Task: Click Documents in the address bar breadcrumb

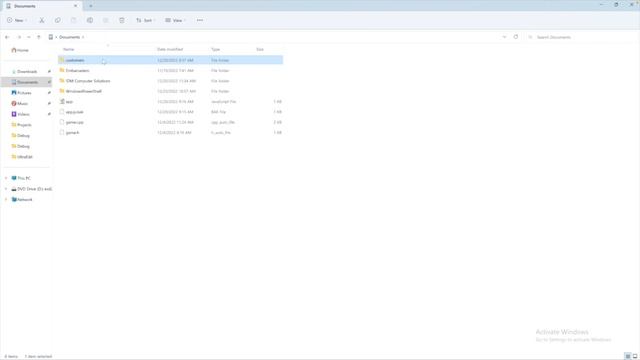Action: tap(69, 37)
